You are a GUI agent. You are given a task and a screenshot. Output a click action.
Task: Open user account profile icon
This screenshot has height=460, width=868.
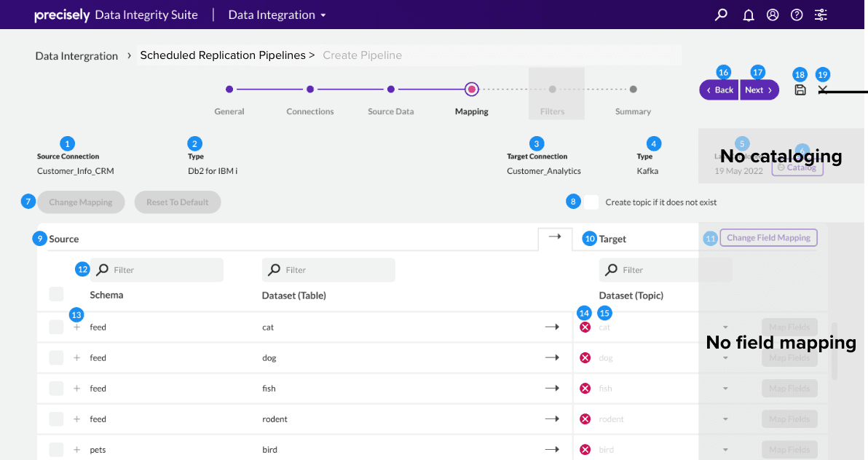click(x=773, y=15)
